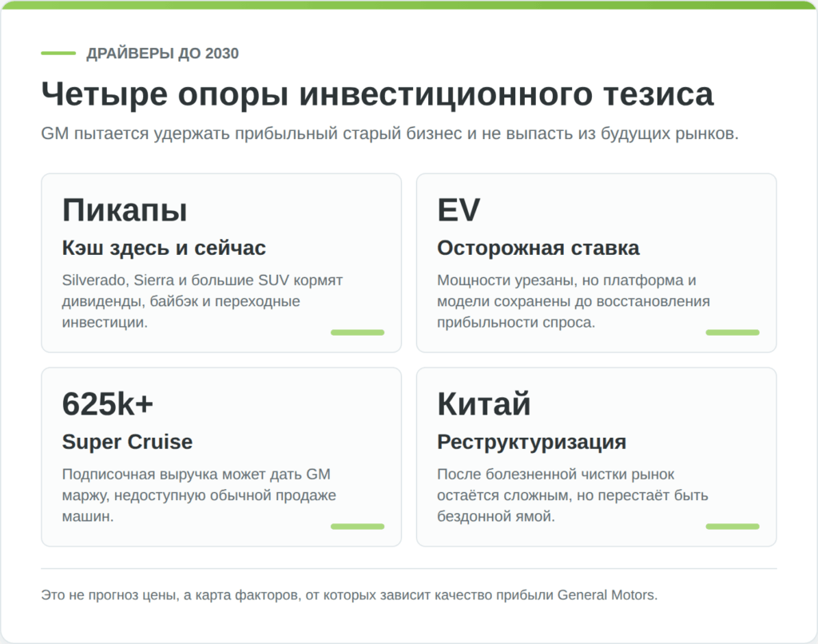The width and height of the screenshot is (818, 644).
Task: Click the description starting 'Мощности урезаны'
Action: [x=574, y=301]
